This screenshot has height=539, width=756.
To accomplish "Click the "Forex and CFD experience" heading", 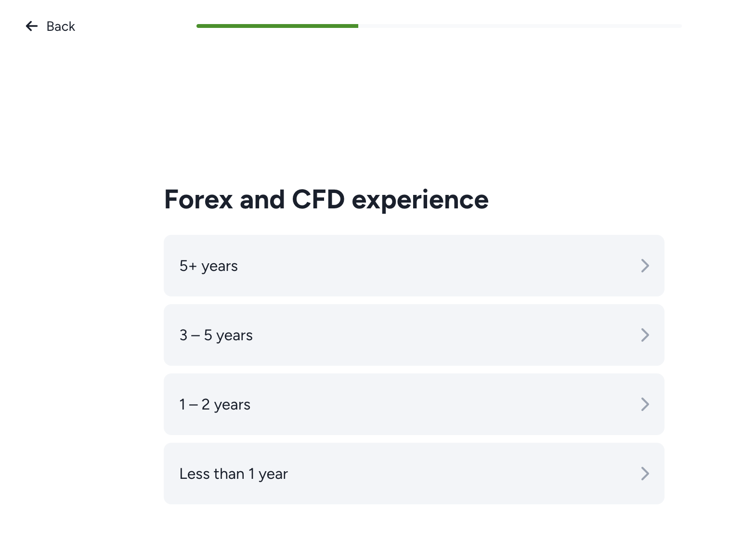I will click(x=326, y=200).
